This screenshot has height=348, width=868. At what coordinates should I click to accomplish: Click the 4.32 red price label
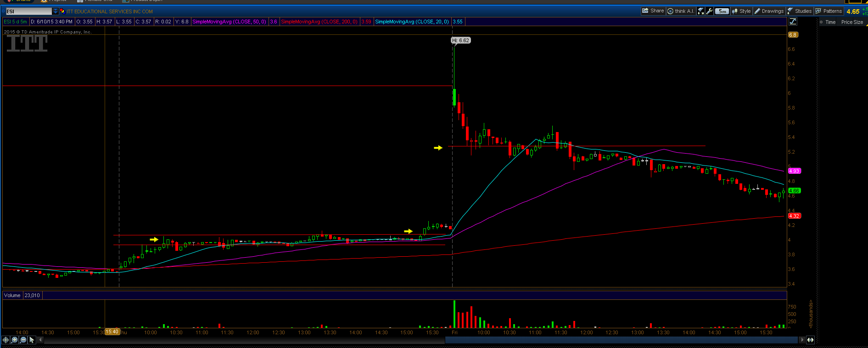[x=794, y=216]
